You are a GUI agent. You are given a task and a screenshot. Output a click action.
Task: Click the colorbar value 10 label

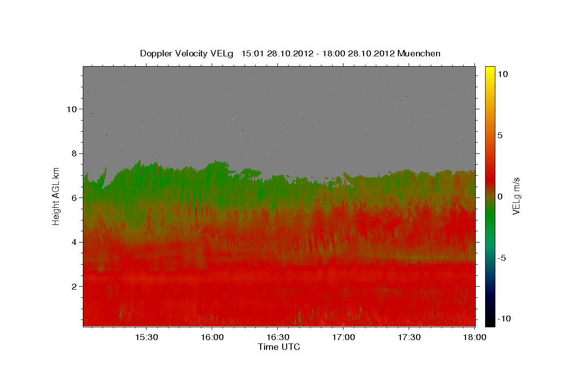click(503, 74)
